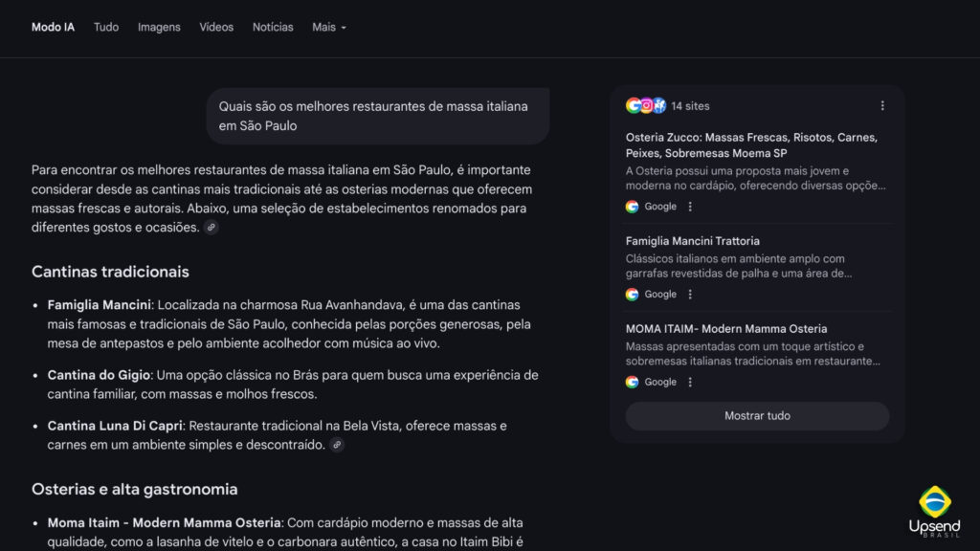The width and height of the screenshot is (980, 551).
Task: Open the Osteria Zucco source link
Action: [x=751, y=145]
